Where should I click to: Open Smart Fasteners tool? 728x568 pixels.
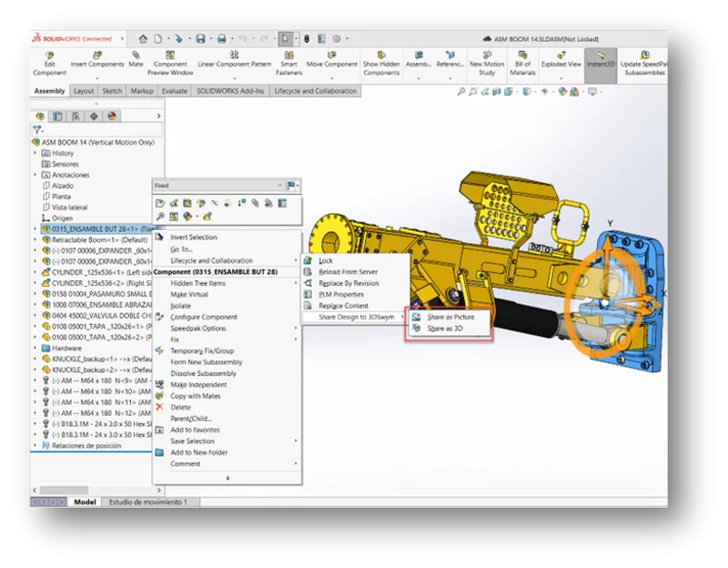288,56
